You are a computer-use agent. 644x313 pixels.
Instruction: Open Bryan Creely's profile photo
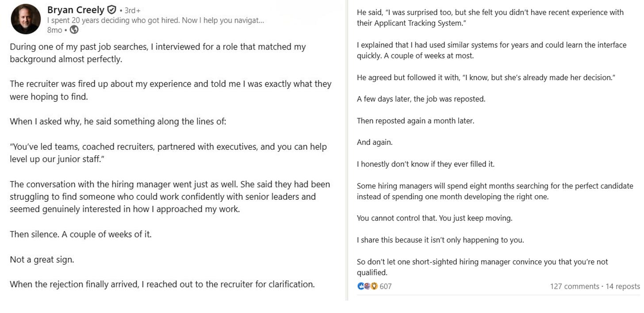[x=26, y=19]
